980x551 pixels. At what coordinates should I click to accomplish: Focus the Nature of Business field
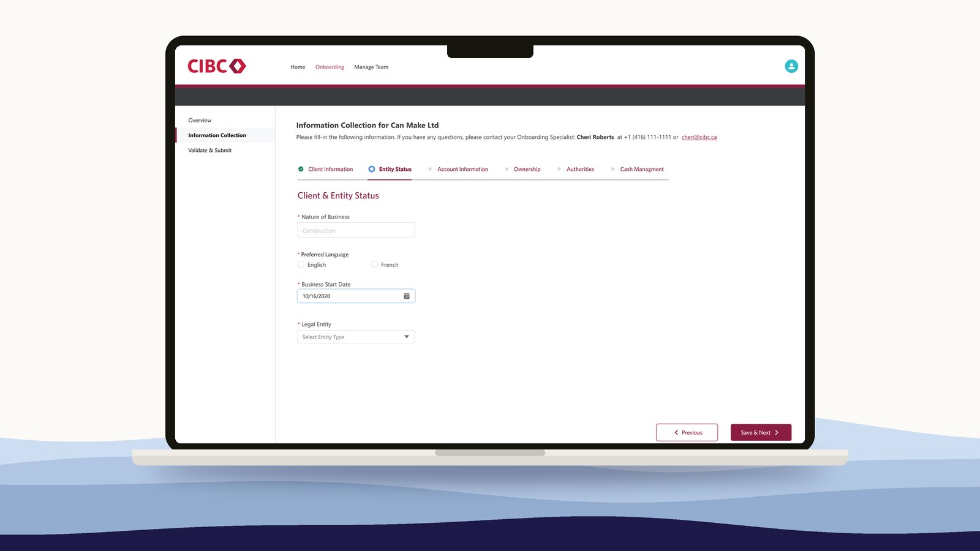(x=356, y=230)
